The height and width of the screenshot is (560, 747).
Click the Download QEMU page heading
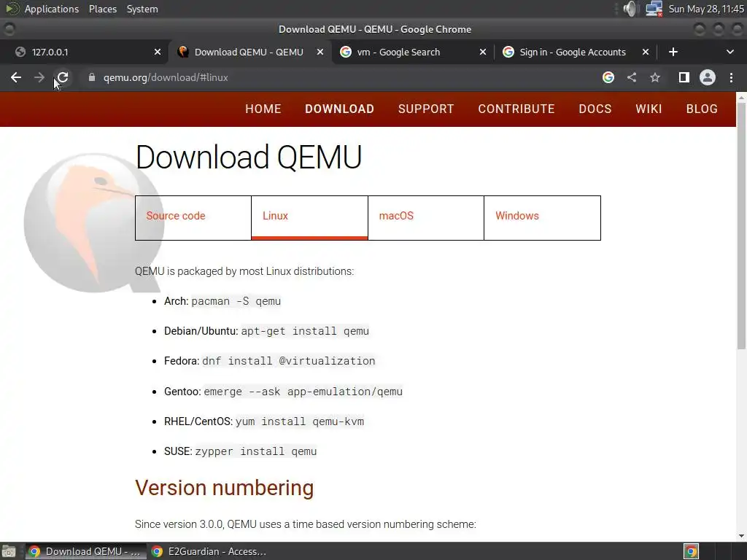click(249, 157)
